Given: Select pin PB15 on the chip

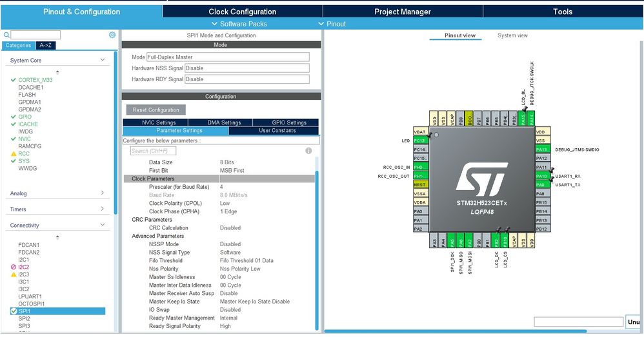Looking at the screenshot, I should point(543,202).
